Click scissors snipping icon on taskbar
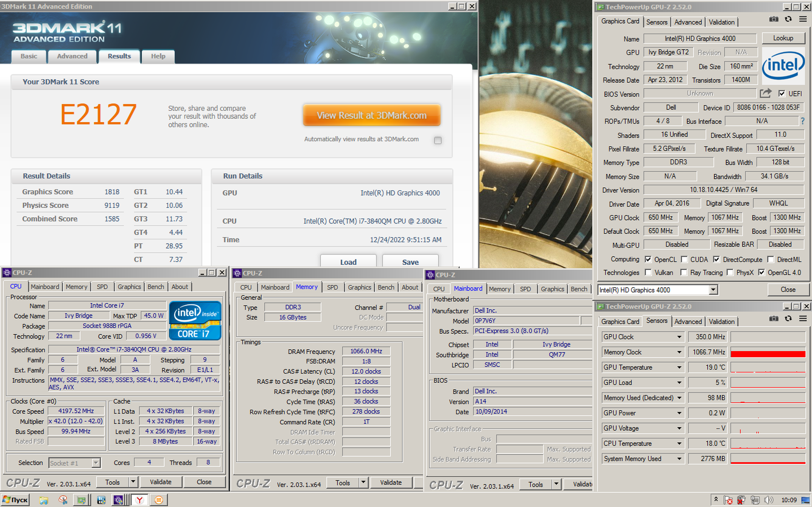 pos(62,500)
